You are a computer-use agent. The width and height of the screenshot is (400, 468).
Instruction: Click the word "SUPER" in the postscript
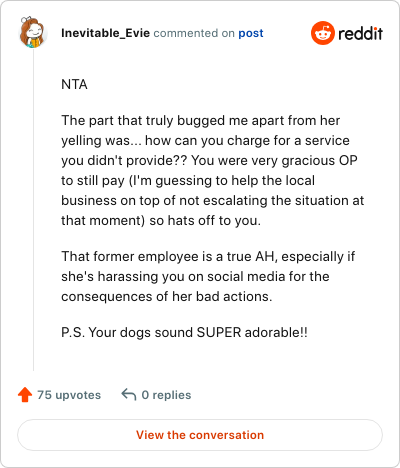coord(219,333)
